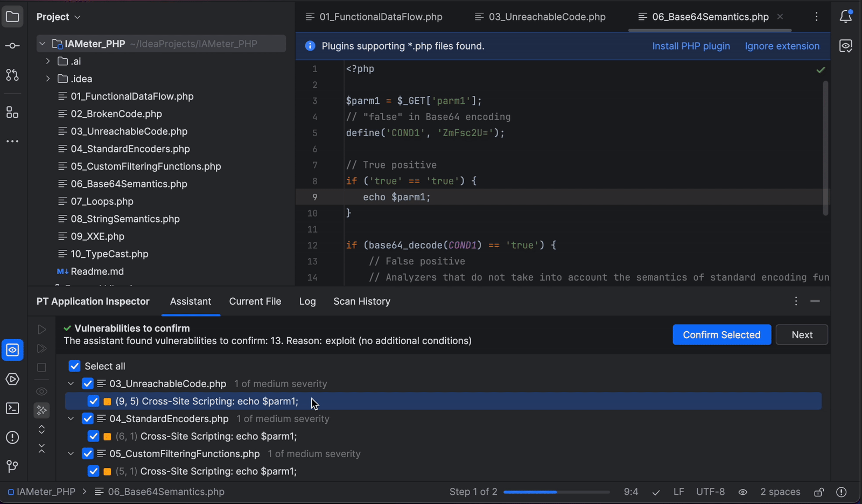Open the LF line separator selector

pyautogui.click(x=678, y=492)
